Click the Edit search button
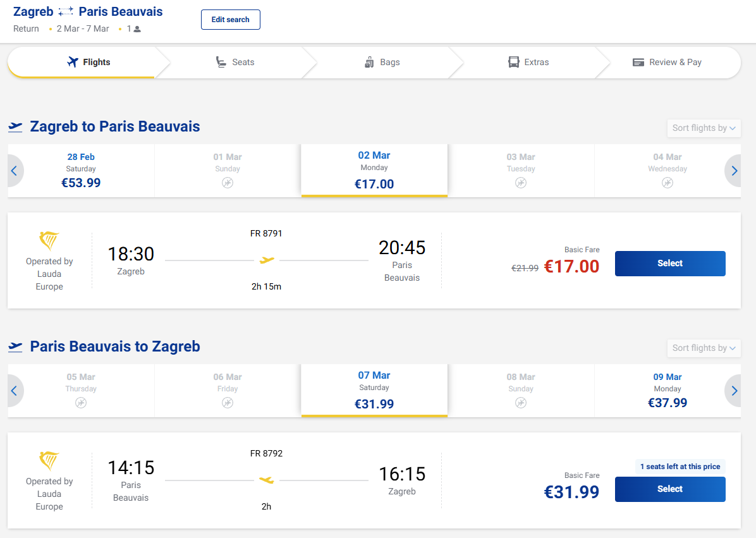Screen dimensions: 756x538 point(230,20)
